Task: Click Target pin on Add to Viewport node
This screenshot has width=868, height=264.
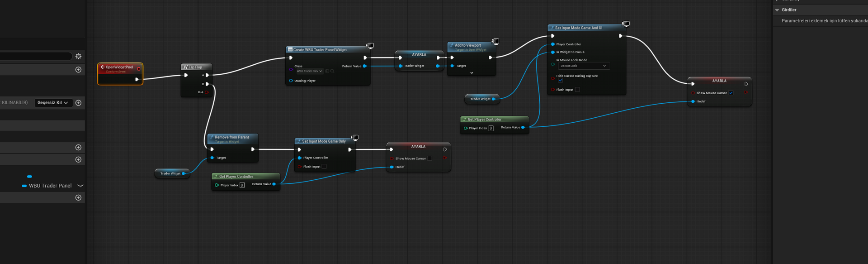Action: coord(452,66)
